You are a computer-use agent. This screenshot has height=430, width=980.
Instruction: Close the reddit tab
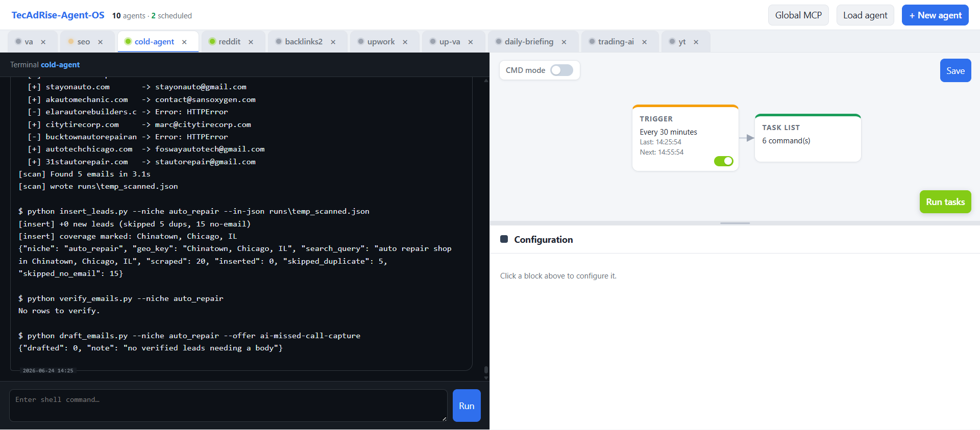point(251,42)
